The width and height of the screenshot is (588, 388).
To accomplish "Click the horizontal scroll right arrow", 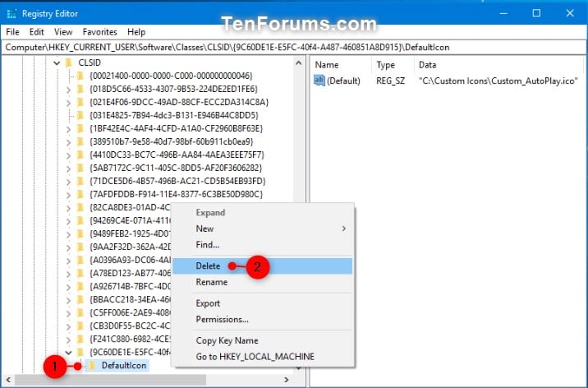I will tap(287, 380).
